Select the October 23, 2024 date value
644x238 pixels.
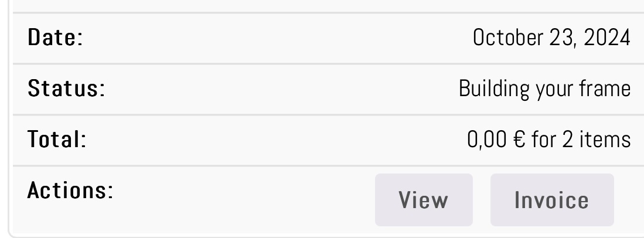pyautogui.click(x=551, y=38)
